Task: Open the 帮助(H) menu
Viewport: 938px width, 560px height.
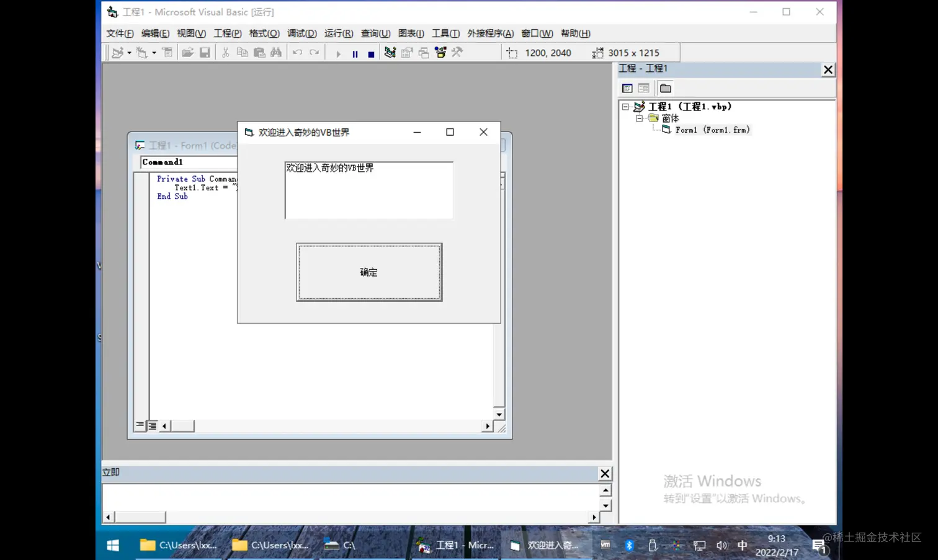Action: coord(575,33)
